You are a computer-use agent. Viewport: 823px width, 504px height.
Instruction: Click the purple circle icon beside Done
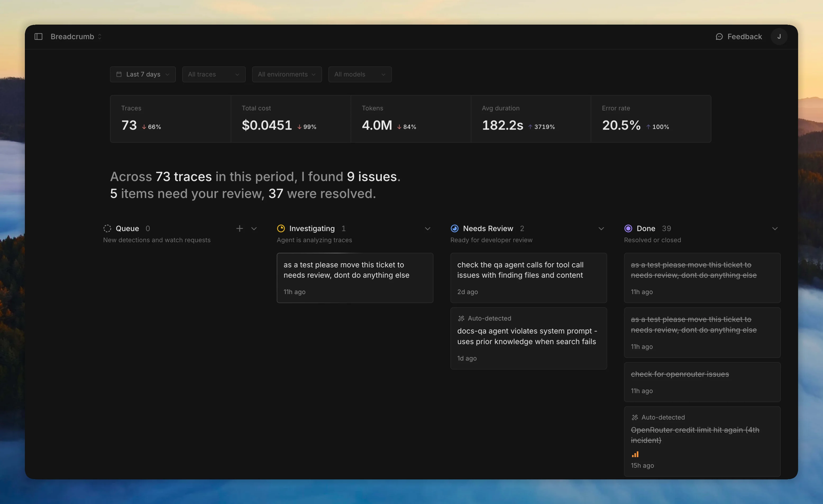(628, 228)
